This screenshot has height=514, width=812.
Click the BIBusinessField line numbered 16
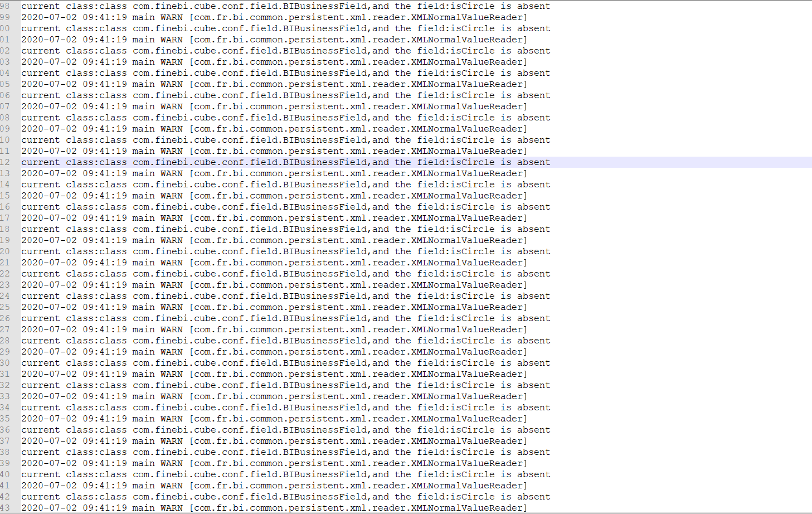point(286,207)
